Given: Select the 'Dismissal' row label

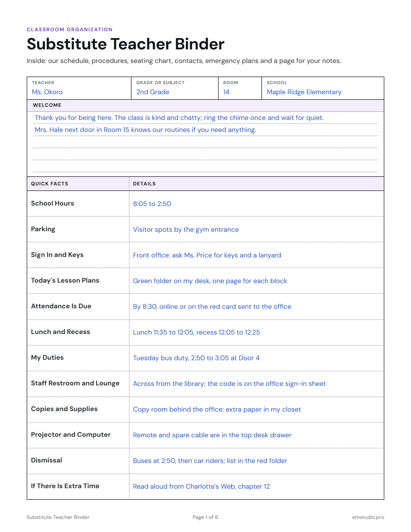Looking at the screenshot, I should (46, 460).
